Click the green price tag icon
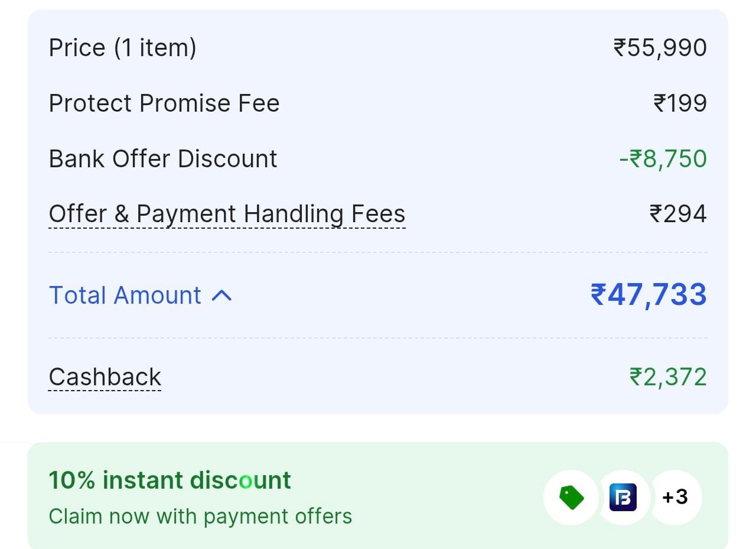 (x=571, y=497)
